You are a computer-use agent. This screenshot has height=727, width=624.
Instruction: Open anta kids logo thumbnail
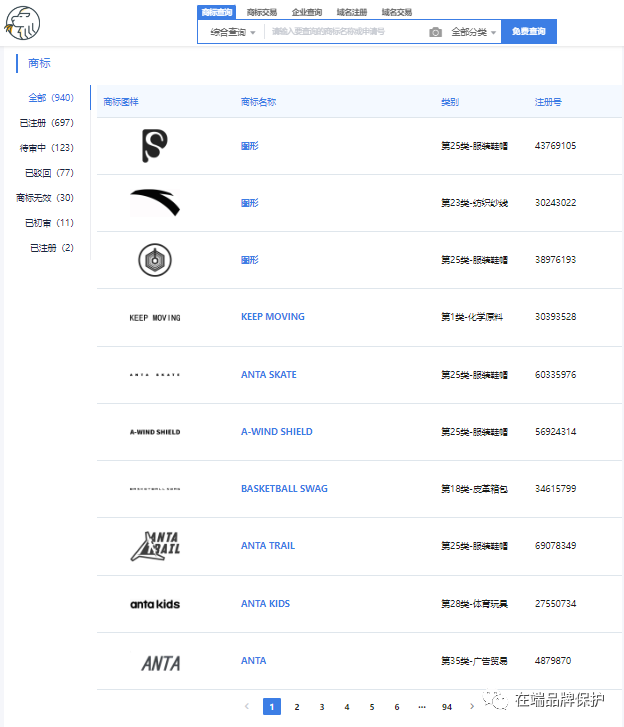tap(155, 604)
